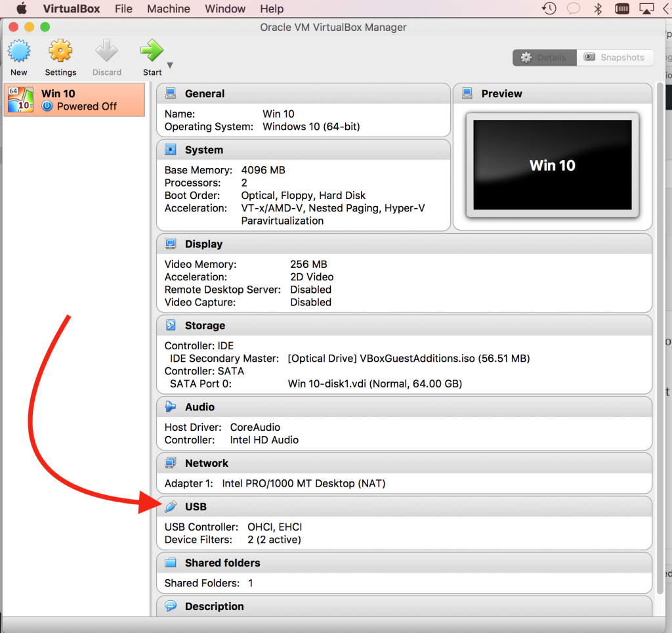
Task: Open the Help menu
Action: coord(272,9)
